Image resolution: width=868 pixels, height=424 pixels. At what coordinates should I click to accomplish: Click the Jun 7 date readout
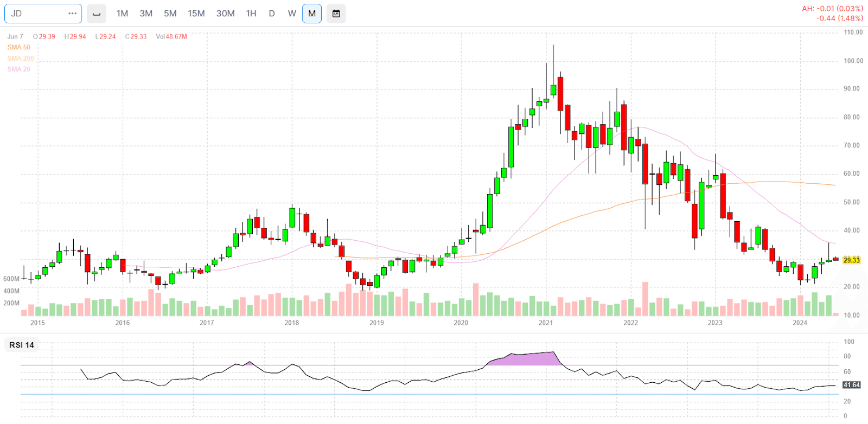(x=15, y=37)
